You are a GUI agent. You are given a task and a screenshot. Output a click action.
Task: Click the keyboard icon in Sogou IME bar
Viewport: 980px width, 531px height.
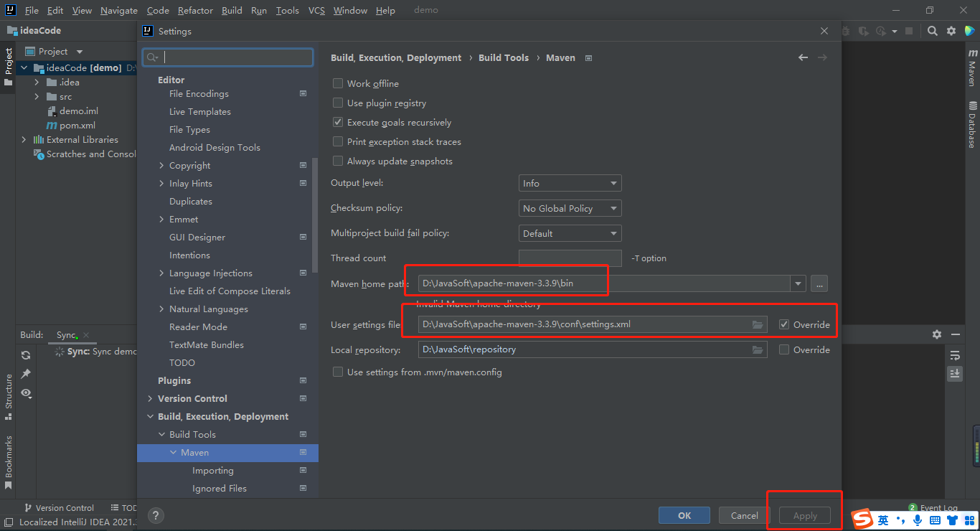pyautogui.click(x=935, y=520)
